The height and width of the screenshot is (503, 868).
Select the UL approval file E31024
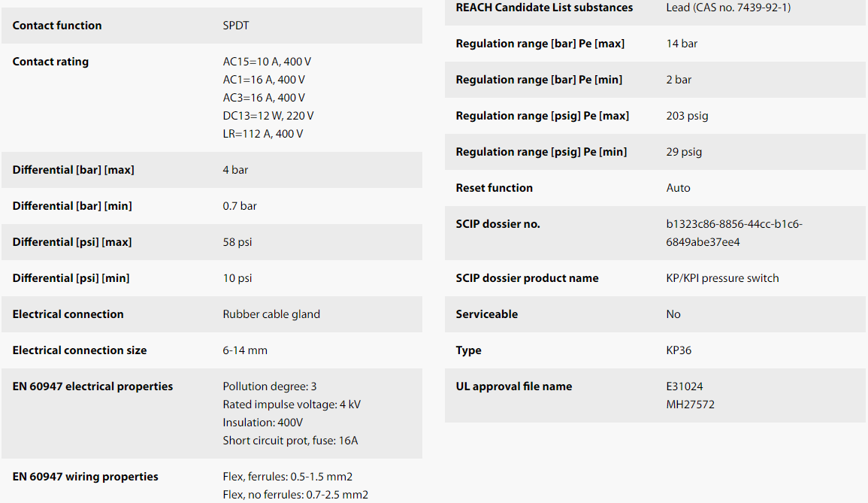pyautogui.click(x=685, y=386)
